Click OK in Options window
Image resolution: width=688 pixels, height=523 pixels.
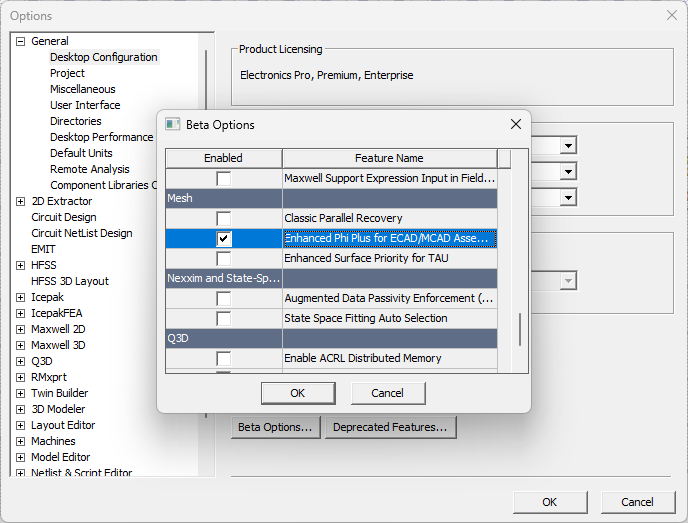[550, 502]
